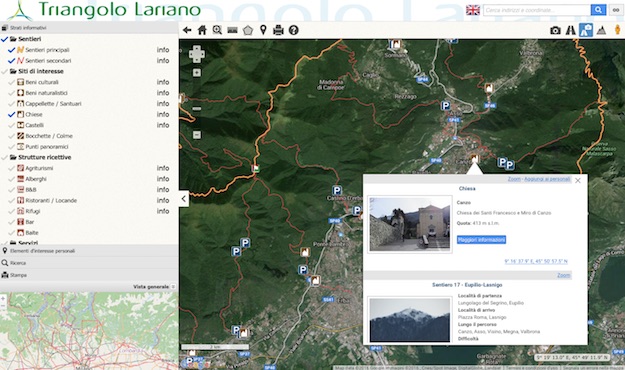Viewport: 625px width, 370px height.
Task: Select the map pin marker tool
Action: (263, 30)
